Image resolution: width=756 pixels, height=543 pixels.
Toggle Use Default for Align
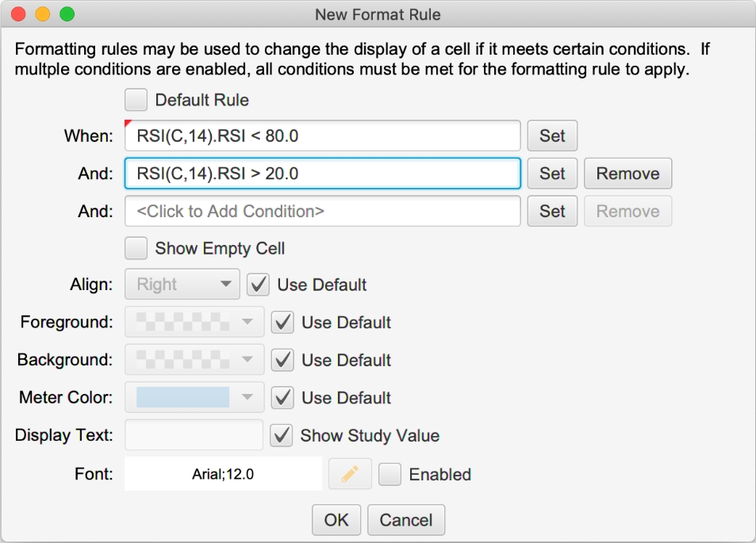pos(258,285)
